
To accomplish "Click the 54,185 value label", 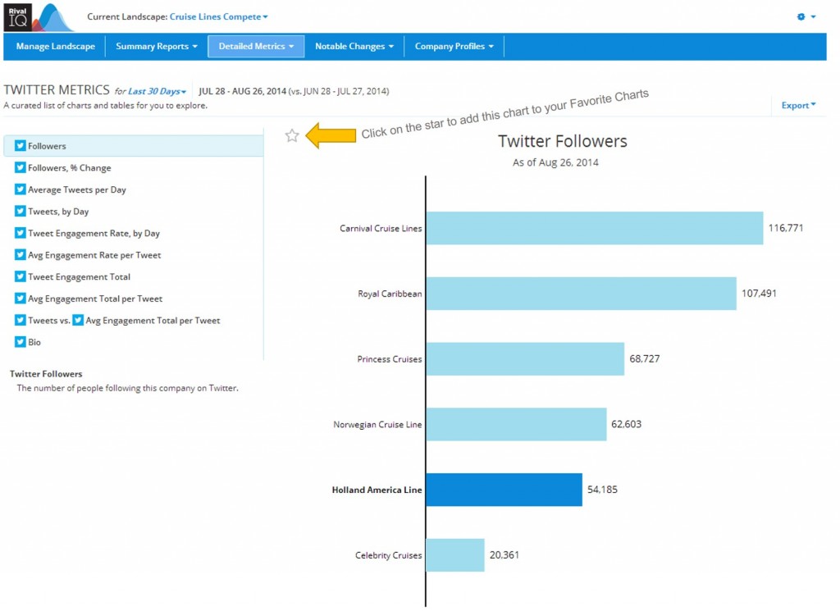I will pyautogui.click(x=602, y=489).
